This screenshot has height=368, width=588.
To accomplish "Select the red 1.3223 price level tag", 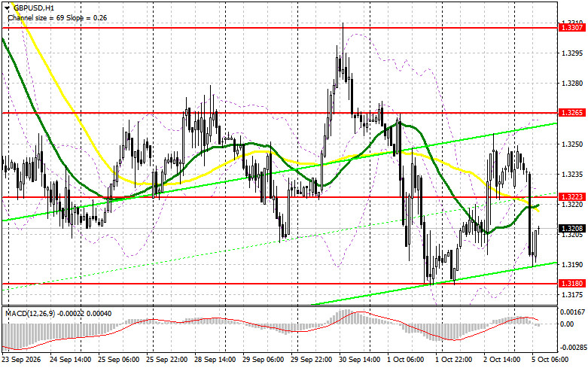I will pos(572,196).
